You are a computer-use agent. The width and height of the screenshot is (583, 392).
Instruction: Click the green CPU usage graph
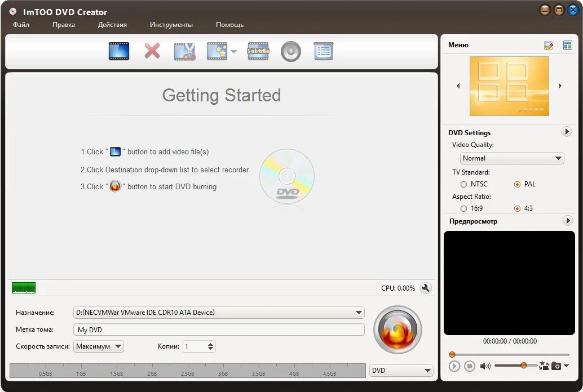coord(24,288)
